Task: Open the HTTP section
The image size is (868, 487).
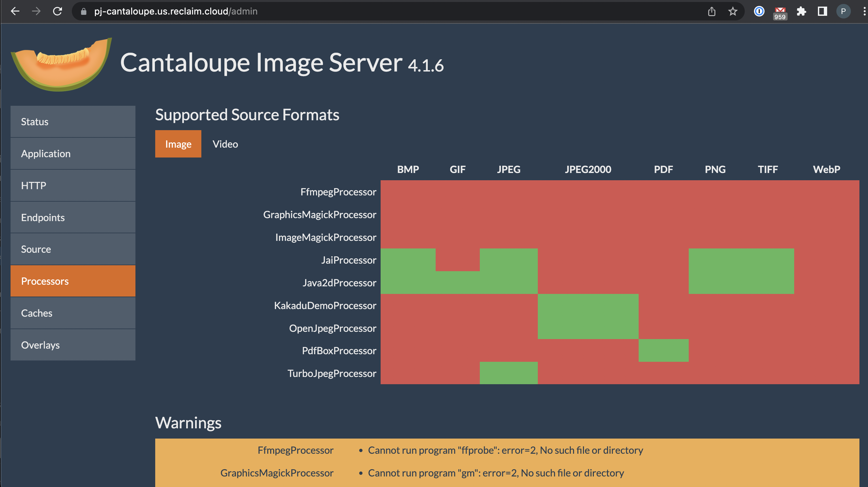Action: [x=73, y=186]
